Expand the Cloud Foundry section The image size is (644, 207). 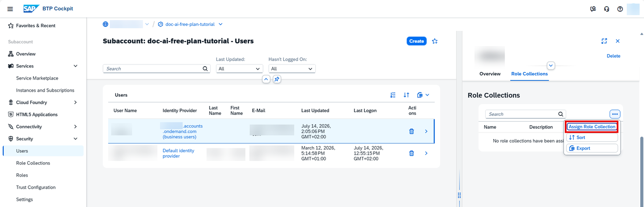click(x=75, y=102)
